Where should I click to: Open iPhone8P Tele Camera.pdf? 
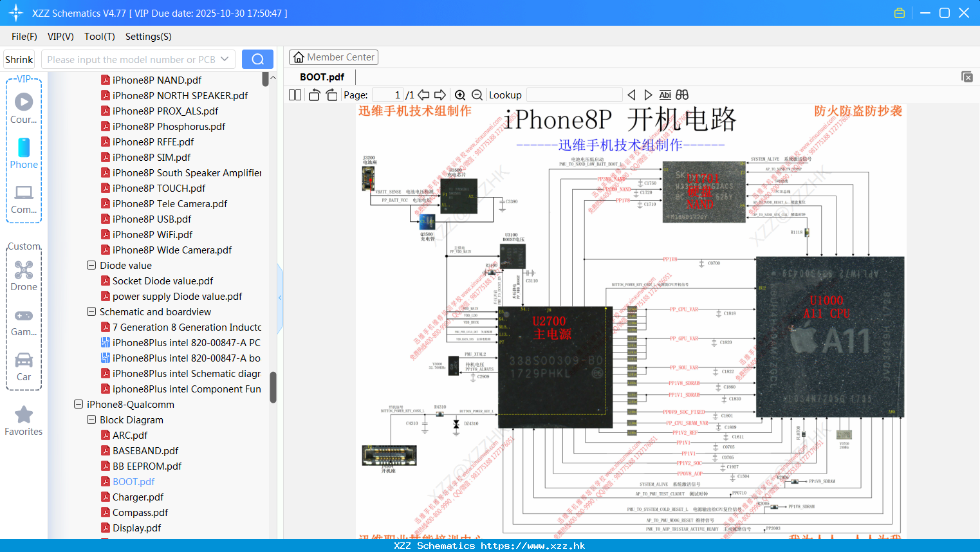(x=170, y=203)
